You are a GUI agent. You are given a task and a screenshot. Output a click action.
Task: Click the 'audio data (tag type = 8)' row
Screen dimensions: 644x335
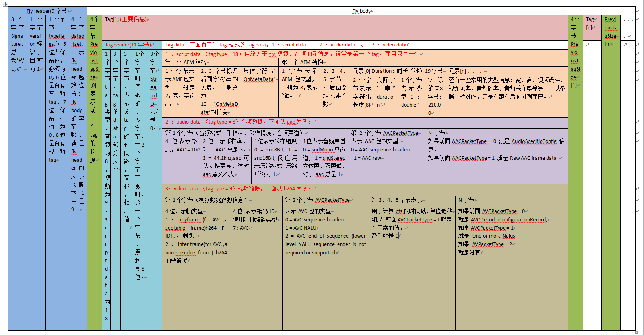click(x=365, y=122)
